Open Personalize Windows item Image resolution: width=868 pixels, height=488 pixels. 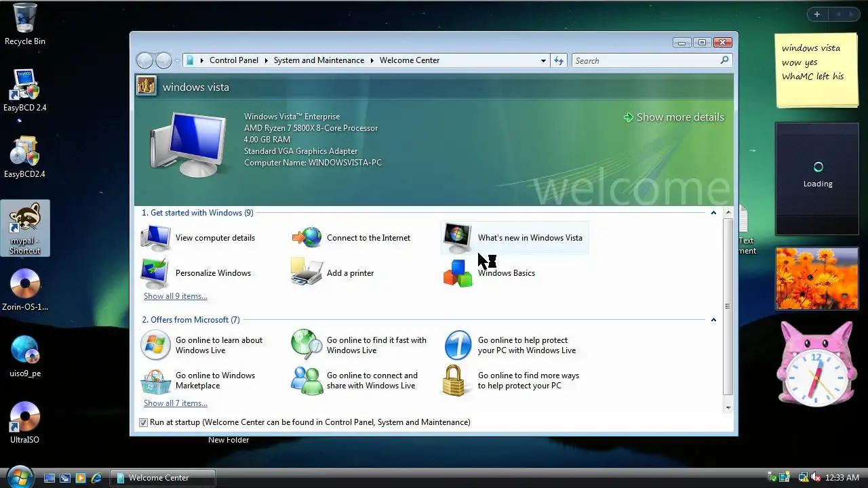[196, 273]
